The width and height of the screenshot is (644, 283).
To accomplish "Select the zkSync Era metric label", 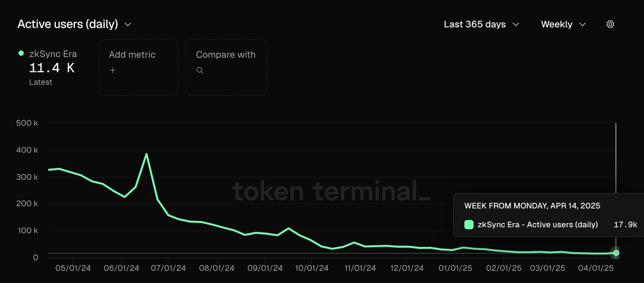I will 53,54.
